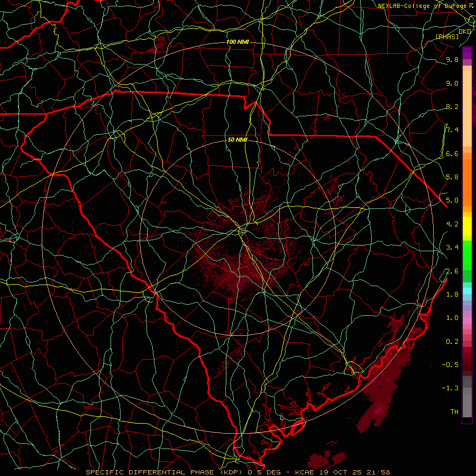Click the TH threshold label on the scale
This screenshot has height=476, width=476.
click(x=454, y=411)
